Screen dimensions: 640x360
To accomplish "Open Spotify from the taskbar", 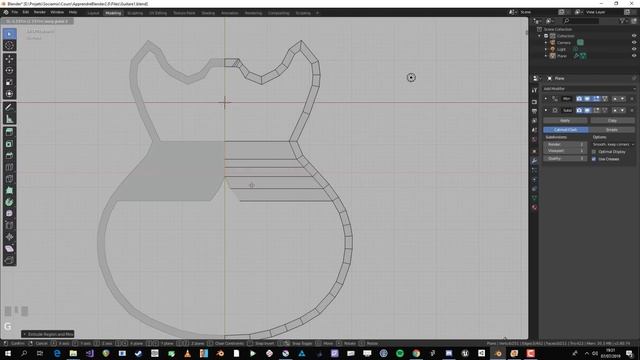I will click(x=400, y=353).
